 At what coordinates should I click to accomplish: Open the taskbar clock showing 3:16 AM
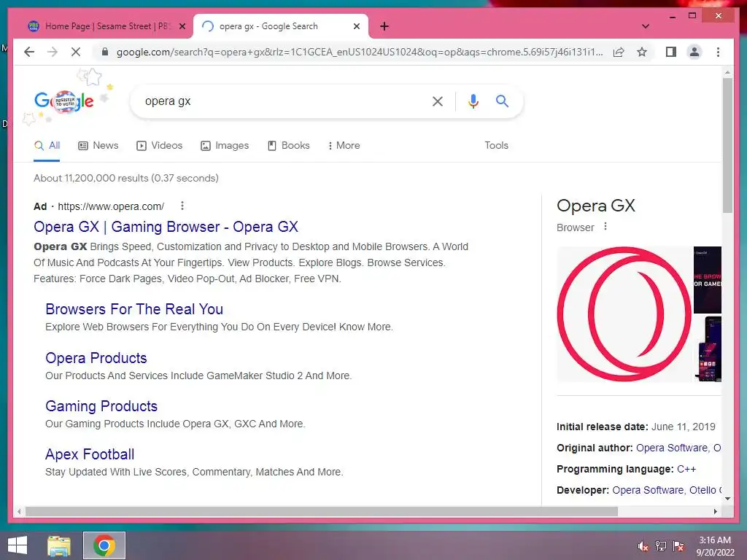pos(715,546)
